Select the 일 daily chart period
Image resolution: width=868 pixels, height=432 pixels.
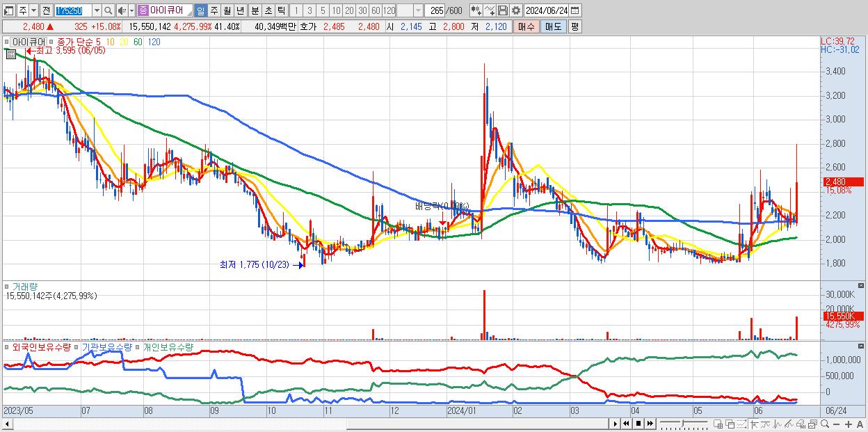click(x=200, y=10)
